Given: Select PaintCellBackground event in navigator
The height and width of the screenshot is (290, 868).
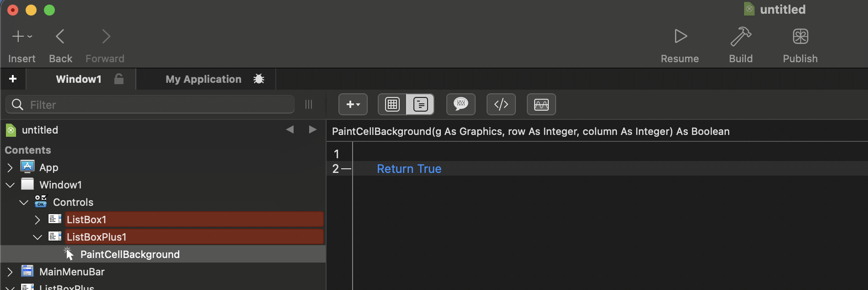Looking at the screenshot, I should coord(130,254).
